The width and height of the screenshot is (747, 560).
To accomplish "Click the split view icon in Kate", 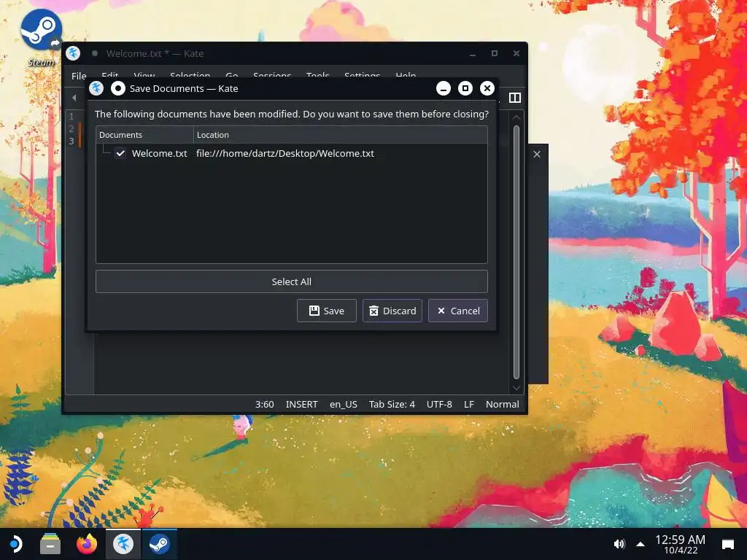I will (515, 98).
